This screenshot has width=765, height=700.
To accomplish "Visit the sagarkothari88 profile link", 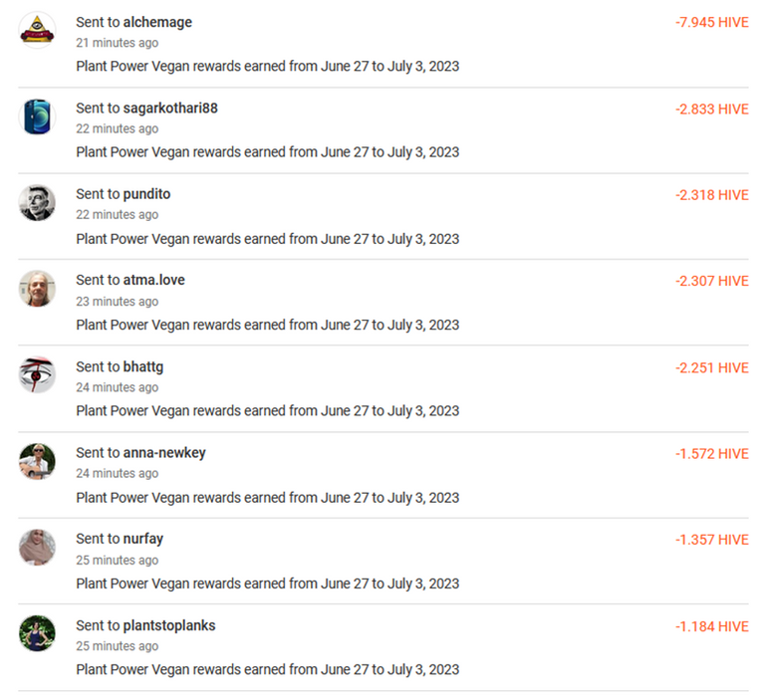I will (x=170, y=109).
